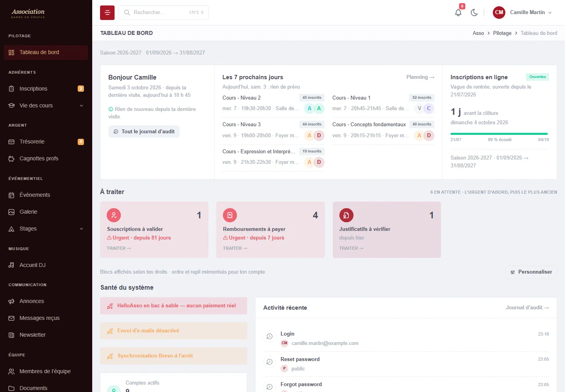565x392 pixels.
Task: Click the Événements calendar icon
Action: click(11, 195)
